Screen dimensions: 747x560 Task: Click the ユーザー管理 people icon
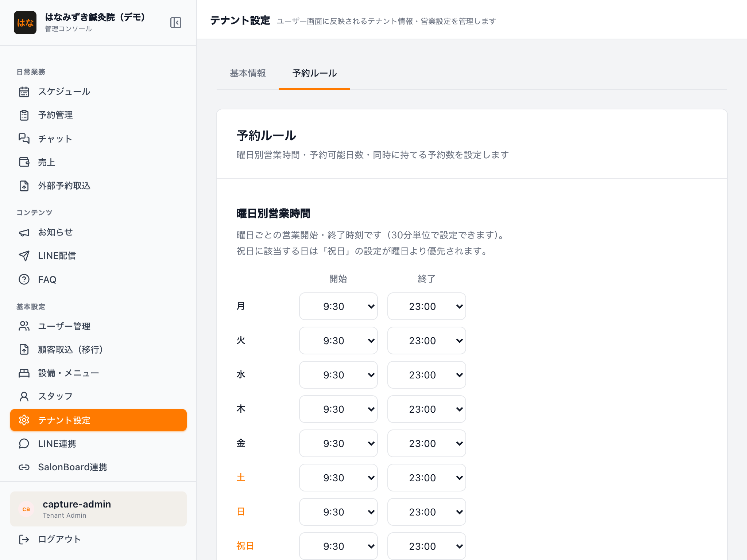tap(24, 326)
